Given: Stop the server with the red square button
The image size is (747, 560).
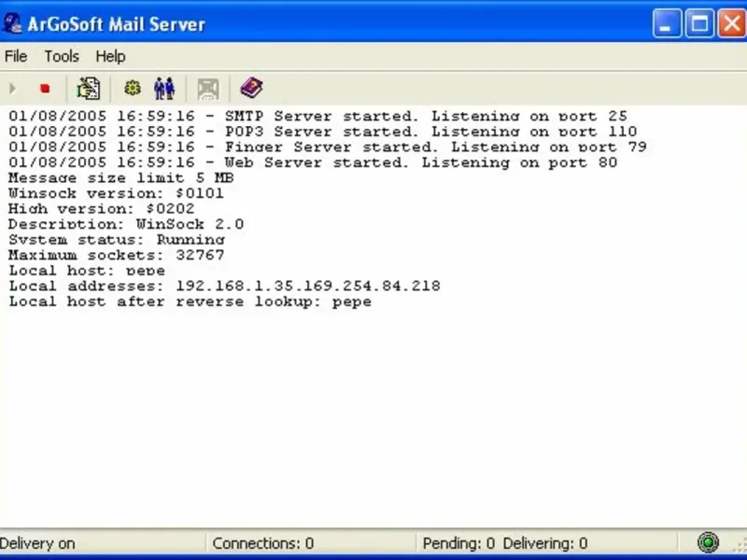Looking at the screenshot, I should (x=45, y=89).
